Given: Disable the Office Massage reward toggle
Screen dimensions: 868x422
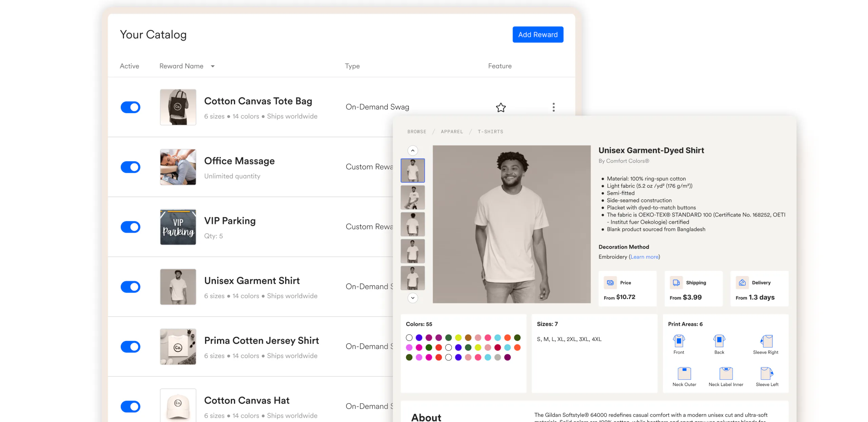Looking at the screenshot, I should [130, 167].
